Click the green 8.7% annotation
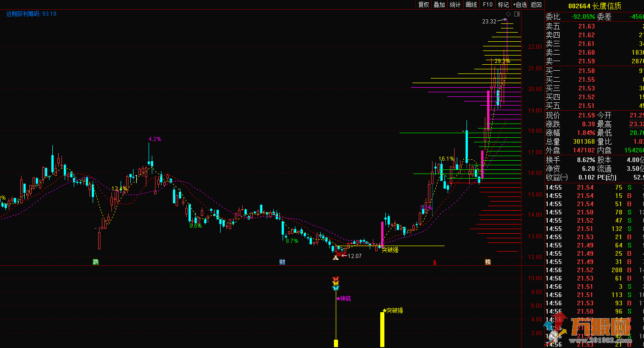This screenshot has height=348, width=644. 292,241
